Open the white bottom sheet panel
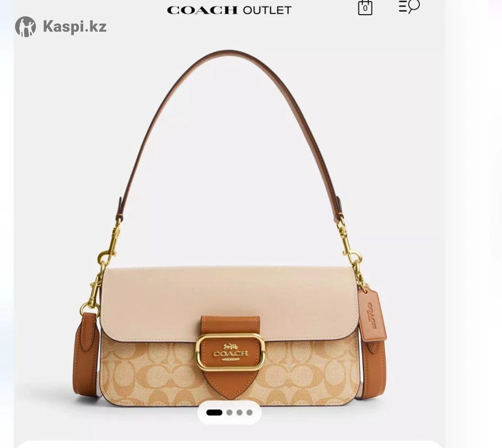The height and width of the screenshot is (448, 502). click(x=229, y=444)
